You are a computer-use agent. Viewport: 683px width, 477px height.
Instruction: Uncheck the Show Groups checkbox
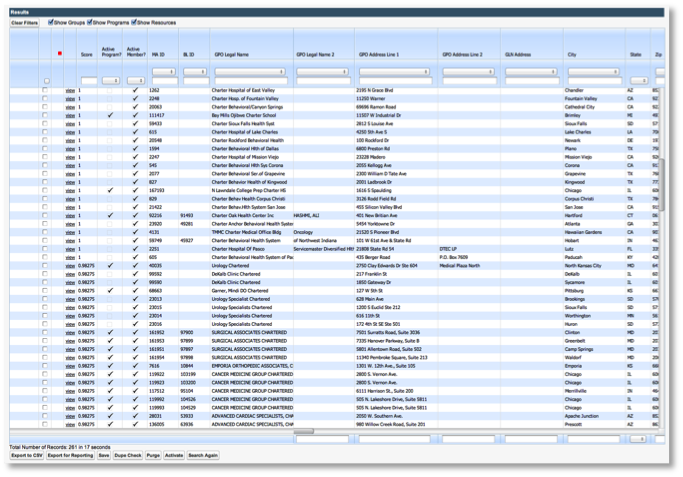pyautogui.click(x=51, y=21)
